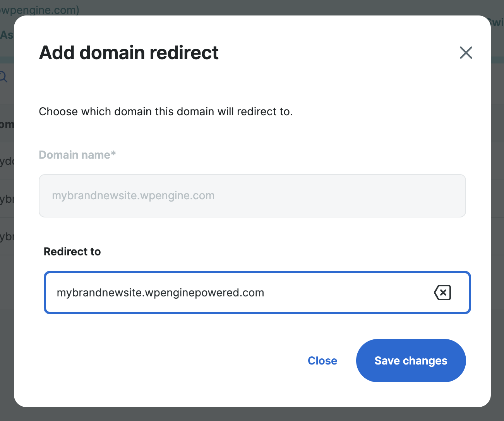Click the Close text link
This screenshot has height=421, width=504.
(322, 360)
